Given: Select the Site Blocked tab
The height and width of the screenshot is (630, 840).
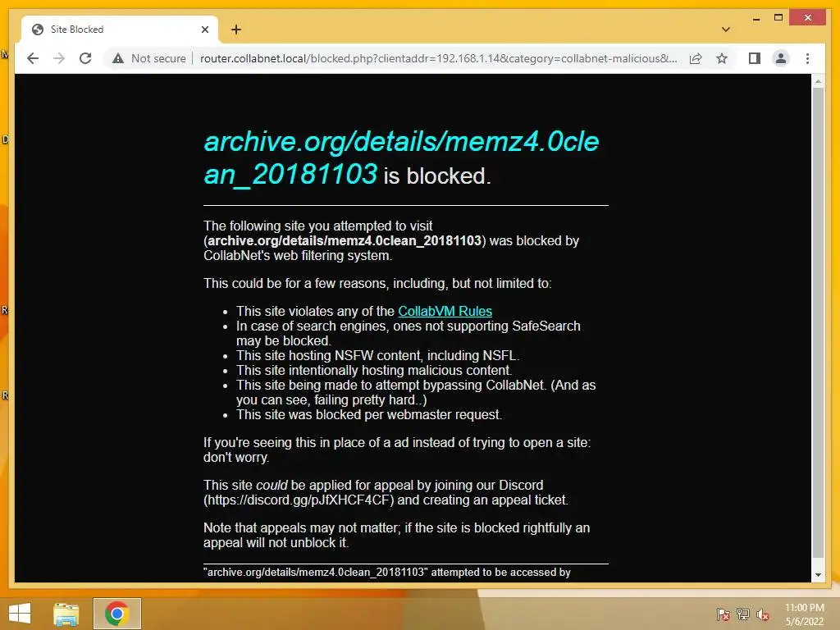Looking at the screenshot, I should click(x=120, y=30).
